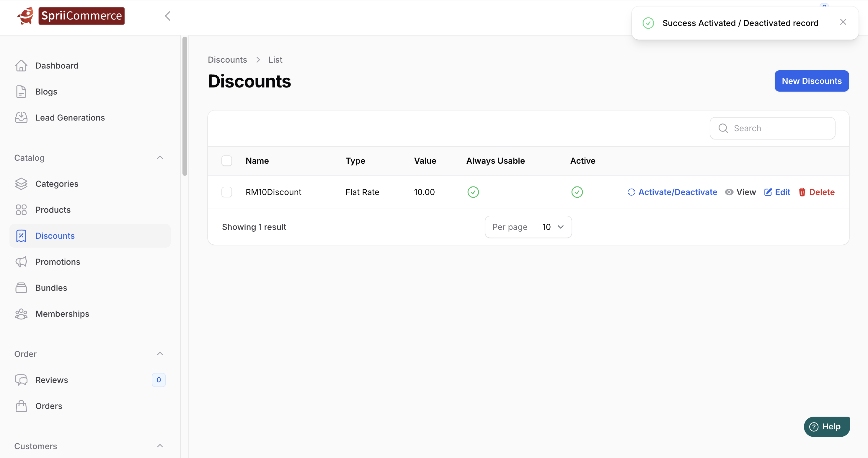Click the Search input field
This screenshot has width=868, height=458.
tap(778, 128)
